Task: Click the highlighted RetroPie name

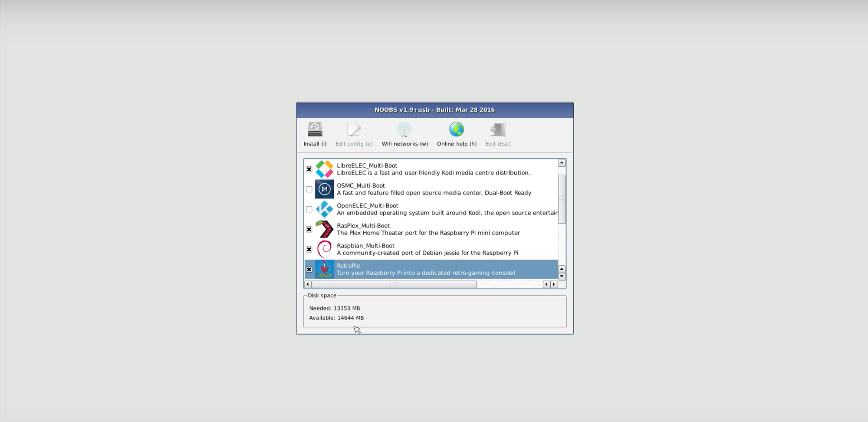Action: (349, 265)
